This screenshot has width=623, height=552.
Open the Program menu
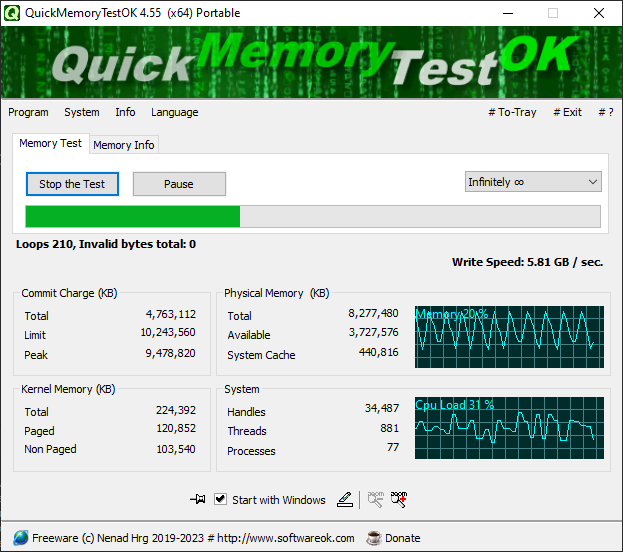tap(28, 112)
